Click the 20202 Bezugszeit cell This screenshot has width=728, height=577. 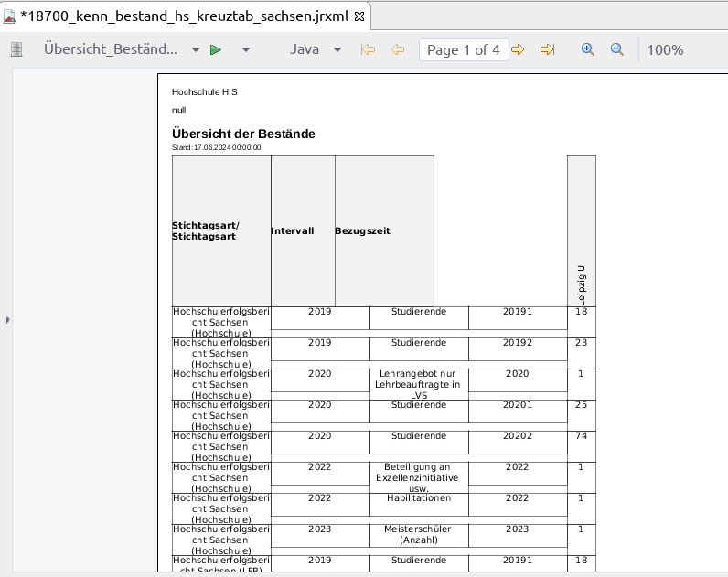(518, 443)
